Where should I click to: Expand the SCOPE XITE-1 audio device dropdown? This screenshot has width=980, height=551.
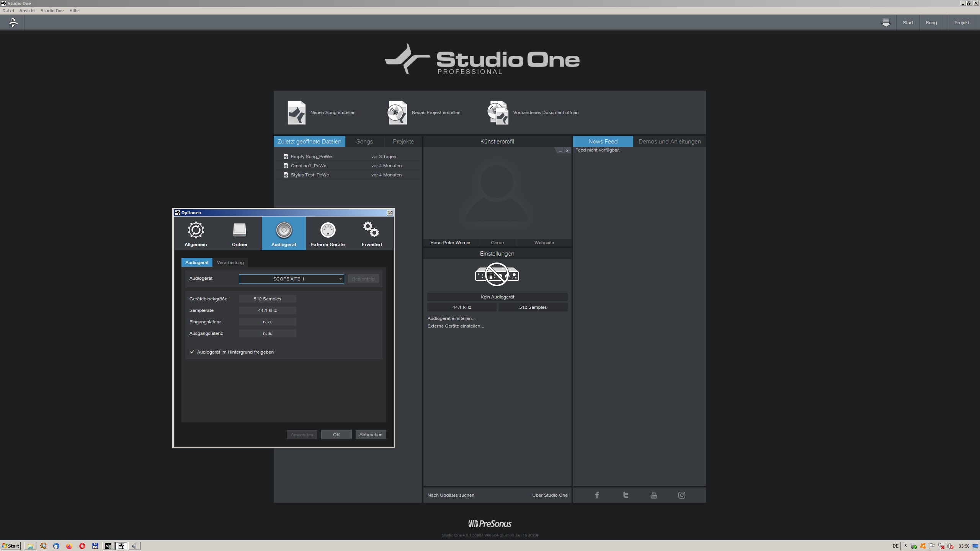click(291, 279)
